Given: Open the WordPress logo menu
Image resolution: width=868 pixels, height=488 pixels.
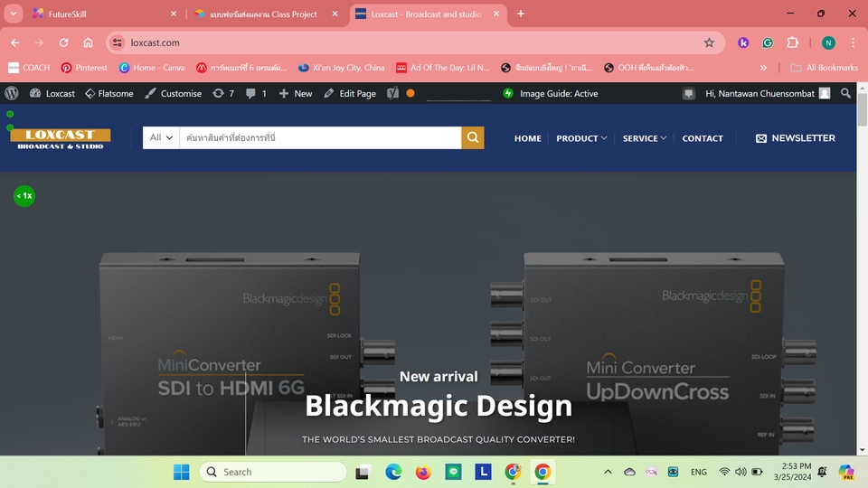Looking at the screenshot, I should click(x=12, y=93).
